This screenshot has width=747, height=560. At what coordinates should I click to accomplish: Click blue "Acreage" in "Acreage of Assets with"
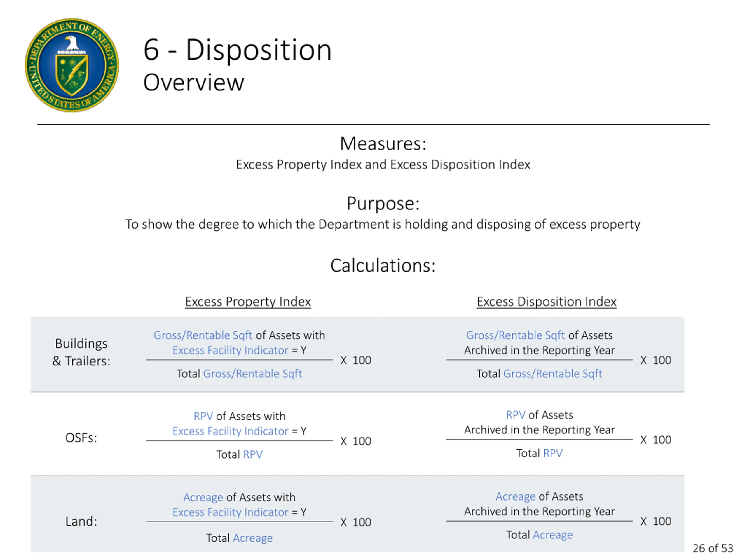[x=203, y=497]
